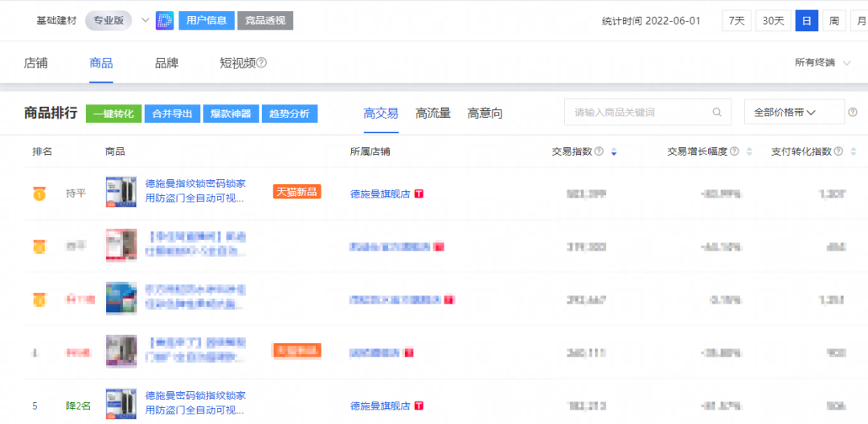Switch to the 高流量 tab
Viewport: 868px width, 424px height.
[432, 113]
